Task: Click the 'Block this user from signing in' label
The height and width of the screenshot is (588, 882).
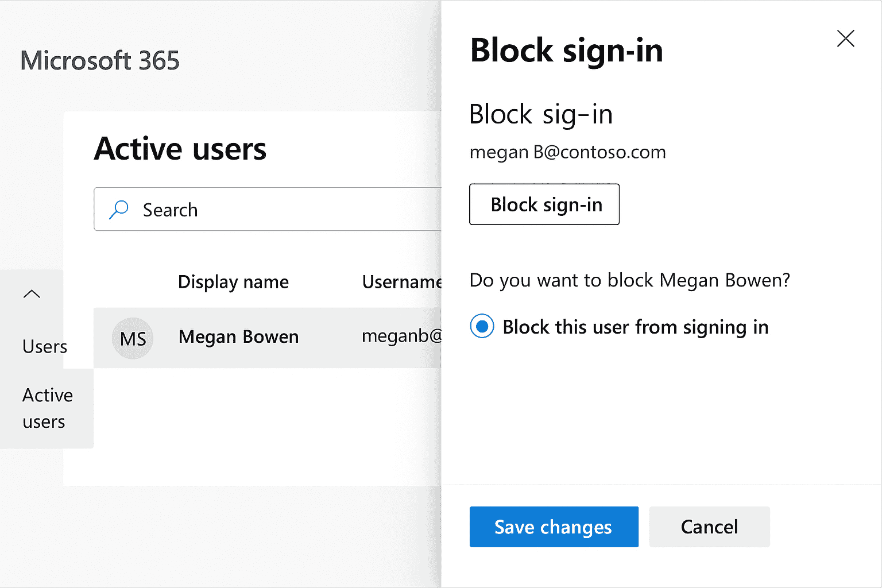Action: [635, 327]
